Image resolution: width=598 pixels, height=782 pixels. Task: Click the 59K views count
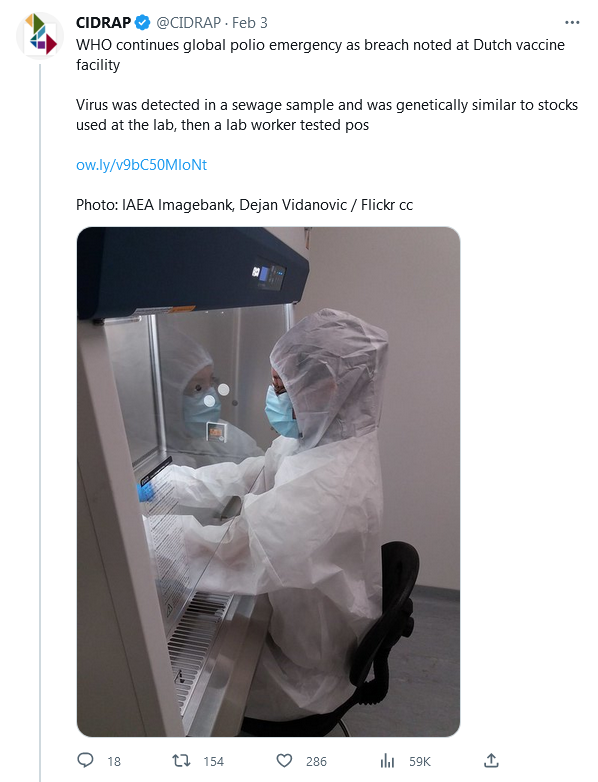(419, 761)
